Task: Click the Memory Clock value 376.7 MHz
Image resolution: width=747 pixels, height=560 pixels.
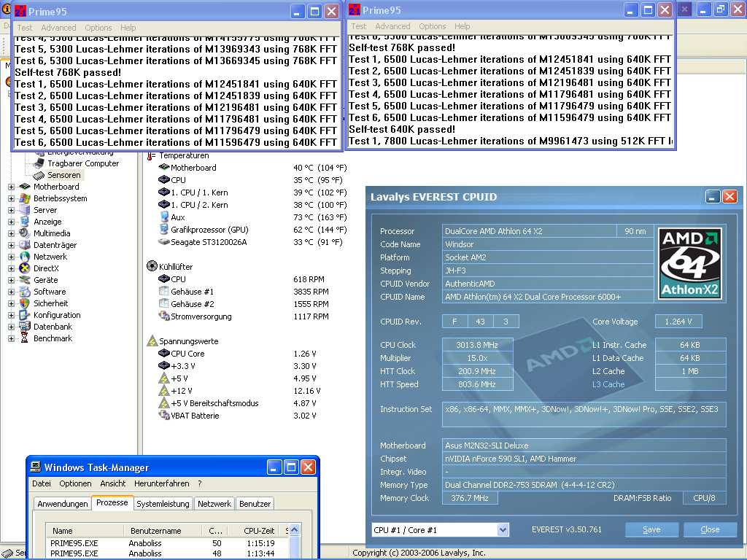Action: 470,497
